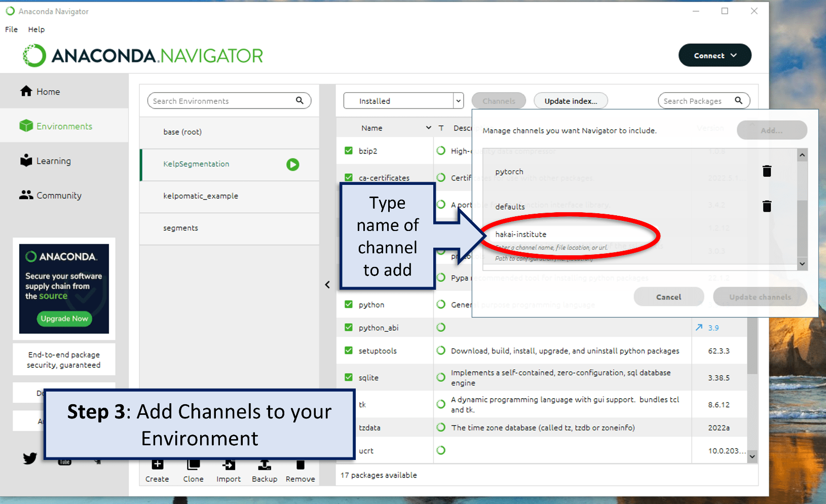Click the green Upgrade Now button
The height and width of the screenshot is (504, 826).
pos(64,319)
